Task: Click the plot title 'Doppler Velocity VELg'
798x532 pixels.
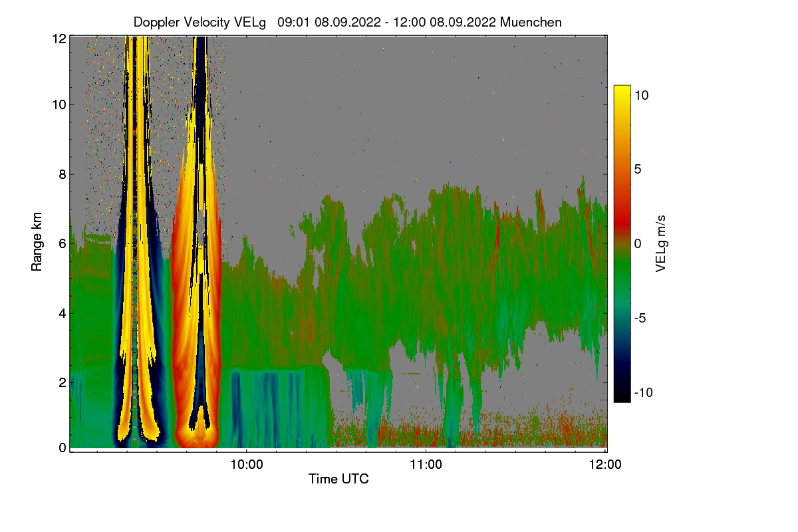Action: coord(200,22)
